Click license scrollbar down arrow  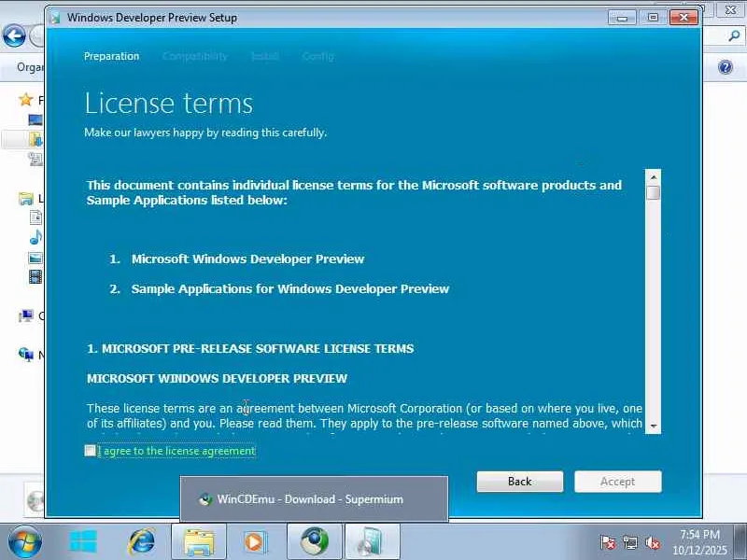pyautogui.click(x=653, y=427)
